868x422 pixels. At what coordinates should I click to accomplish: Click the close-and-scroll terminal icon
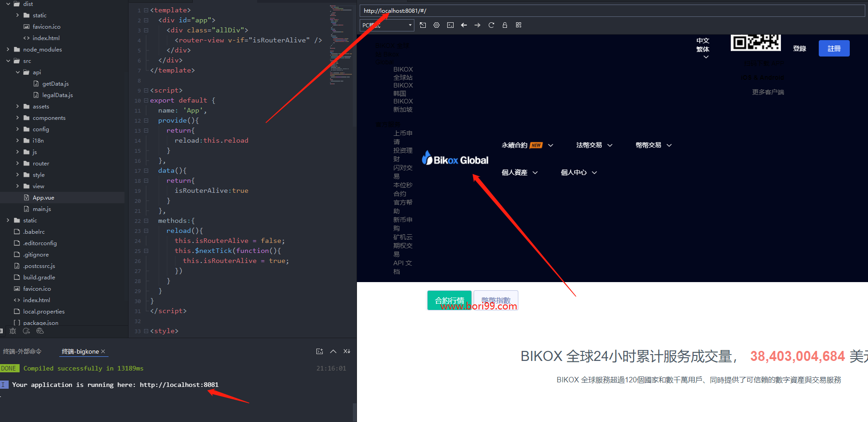tap(347, 351)
